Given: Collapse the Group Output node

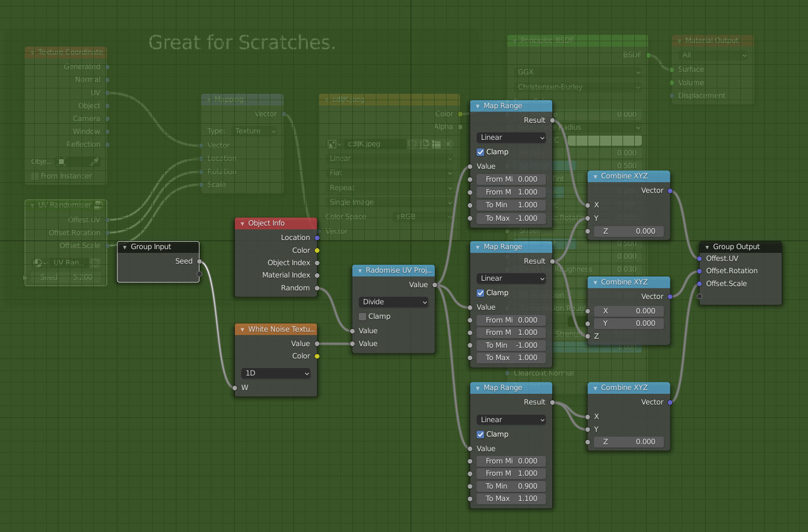Looking at the screenshot, I should pos(707,247).
